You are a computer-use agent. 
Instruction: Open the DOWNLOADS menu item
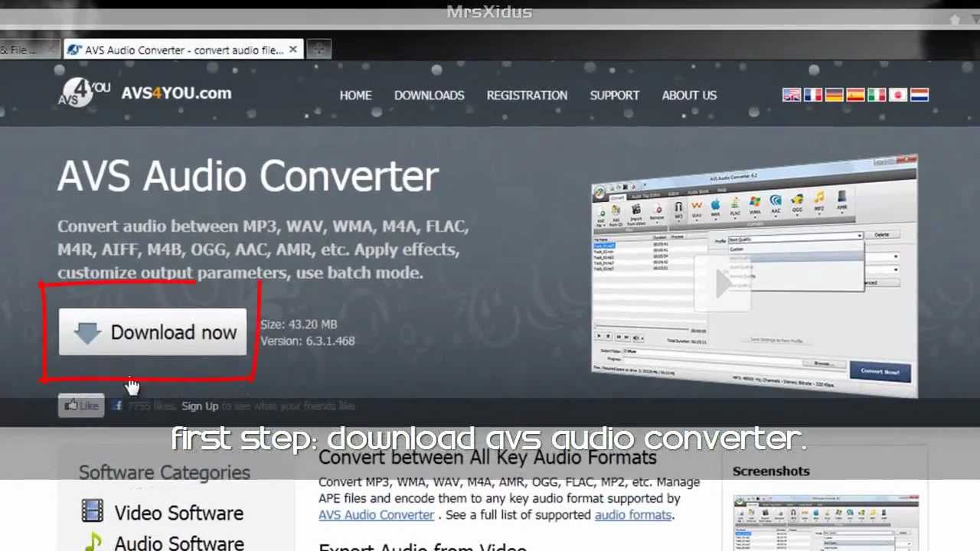coord(429,95)
